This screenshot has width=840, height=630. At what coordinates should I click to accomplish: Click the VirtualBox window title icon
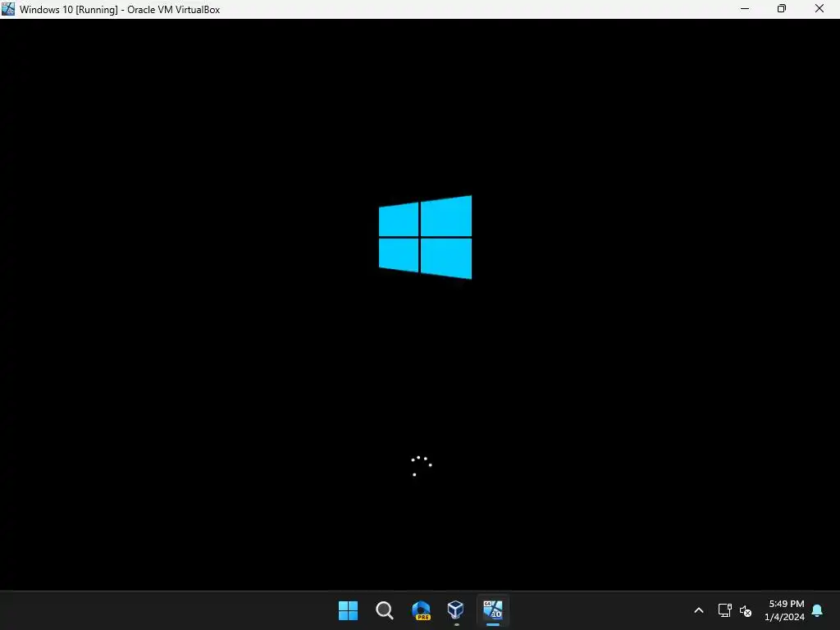(8, 9)
